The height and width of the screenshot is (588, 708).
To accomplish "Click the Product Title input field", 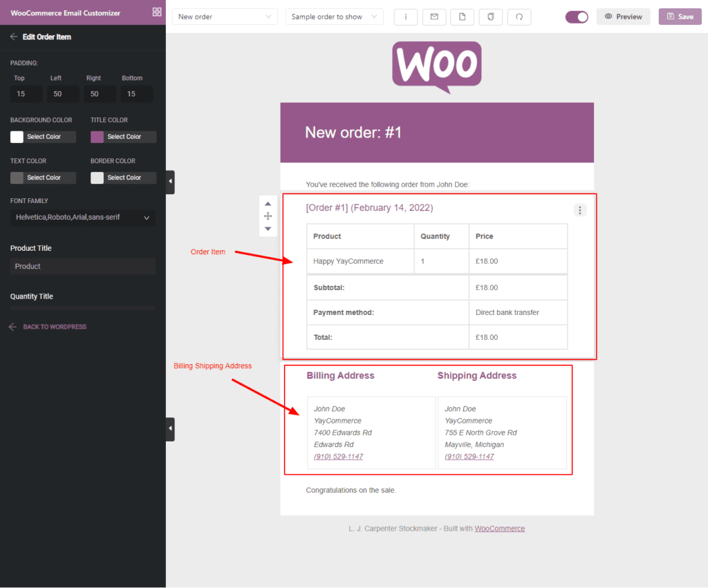I will click(x=83, y=266).
